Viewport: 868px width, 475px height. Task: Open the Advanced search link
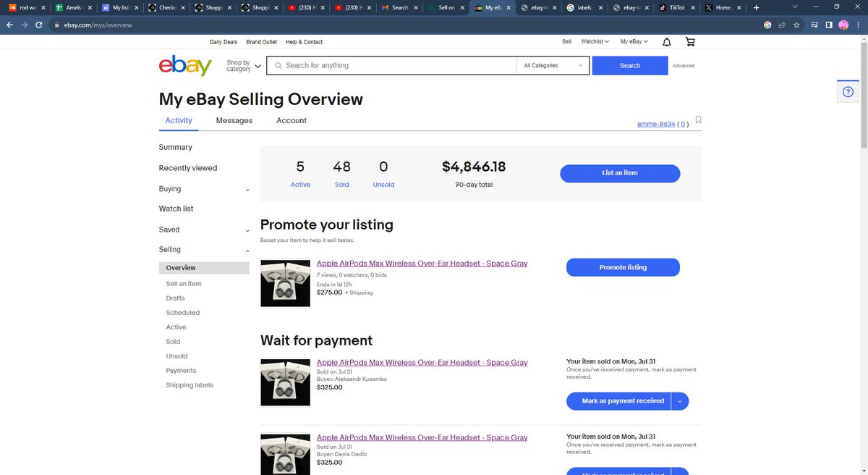[x=684, y=66]
